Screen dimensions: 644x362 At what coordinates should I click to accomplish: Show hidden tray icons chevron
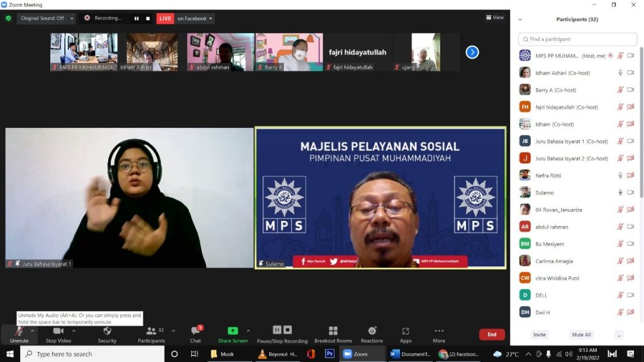(x=528, y=354)
